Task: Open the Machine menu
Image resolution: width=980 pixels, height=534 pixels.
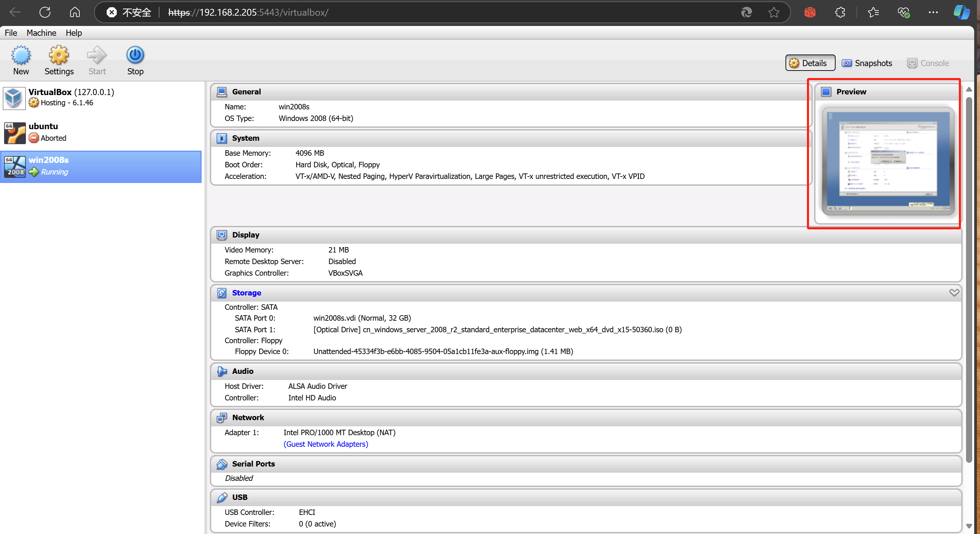Action: click(x=41, y=33)
